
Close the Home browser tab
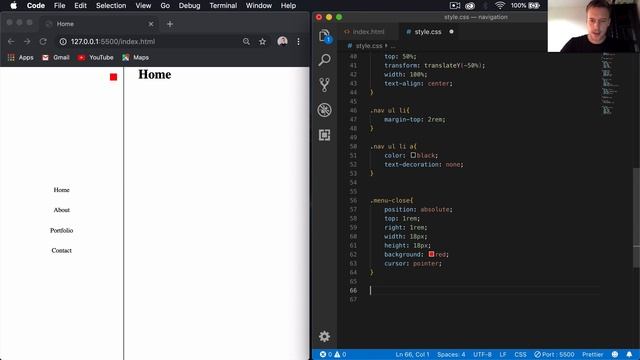pos(151,24)
